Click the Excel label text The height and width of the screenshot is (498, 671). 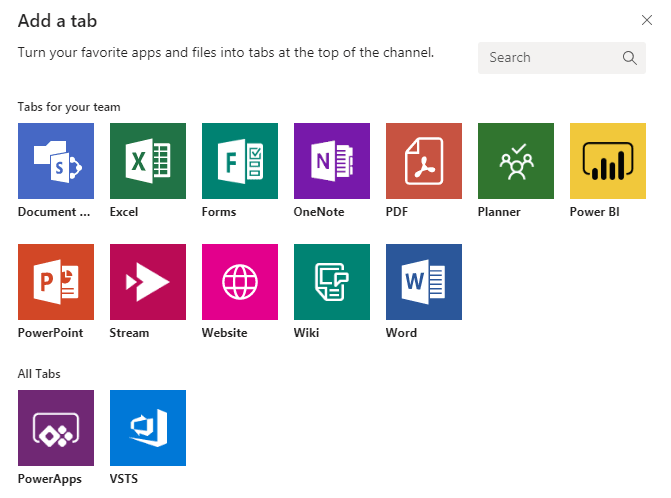(x=124, y=212)
